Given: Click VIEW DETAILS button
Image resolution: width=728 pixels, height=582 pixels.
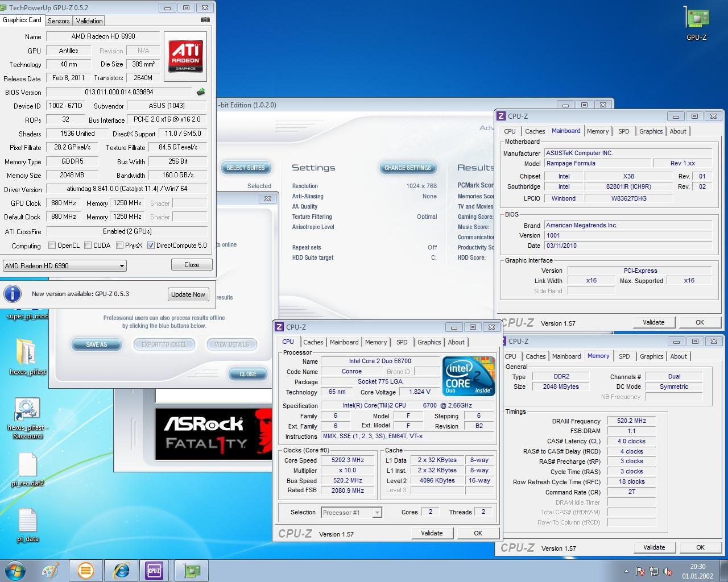Looking at the screenshot, I should coord(232,344).
